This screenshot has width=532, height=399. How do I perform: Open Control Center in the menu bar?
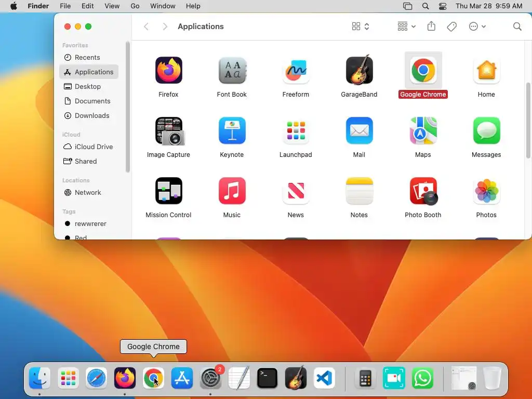[x=443, y=6]
